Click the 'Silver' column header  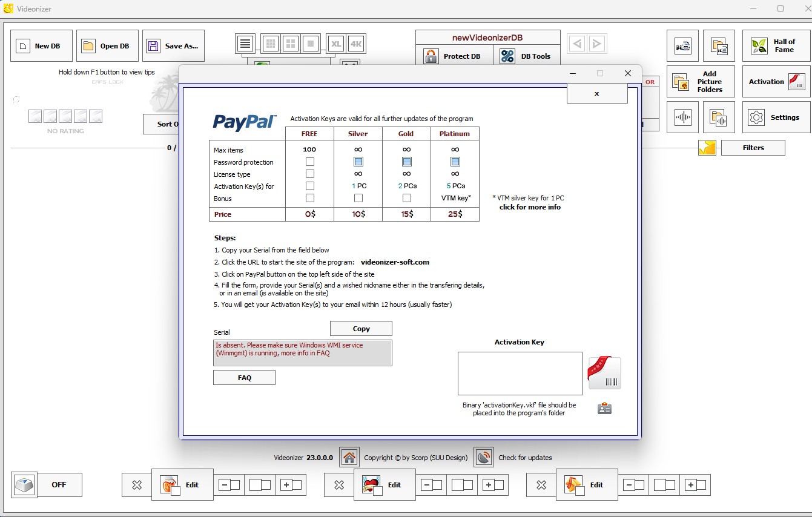(x=358, y=134)
